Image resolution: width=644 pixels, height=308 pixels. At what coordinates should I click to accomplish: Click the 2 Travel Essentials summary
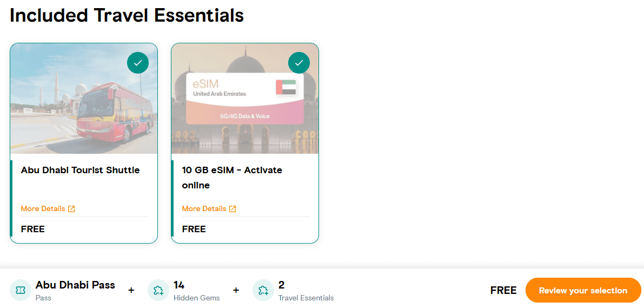[x=306, y=291]
